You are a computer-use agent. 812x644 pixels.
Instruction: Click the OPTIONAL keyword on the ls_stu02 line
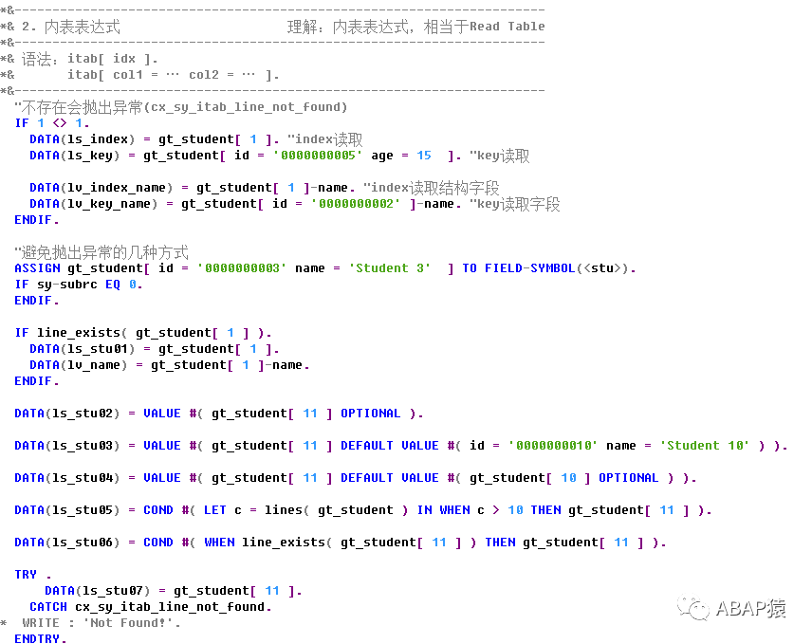[x=370, y=414]
